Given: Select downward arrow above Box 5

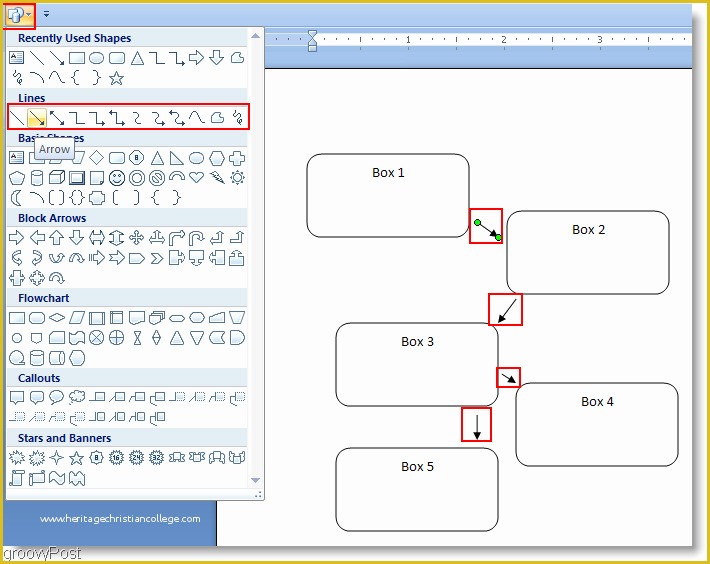Looking at the screenshot, I should pyautogui.click(x=477, y=427).
